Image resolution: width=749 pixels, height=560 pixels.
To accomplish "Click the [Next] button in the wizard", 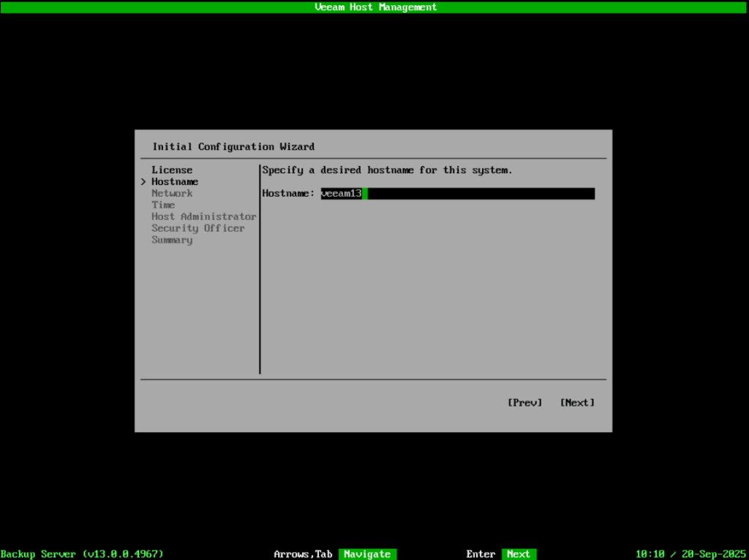I will pyautogui.click(x=577, y=403).
